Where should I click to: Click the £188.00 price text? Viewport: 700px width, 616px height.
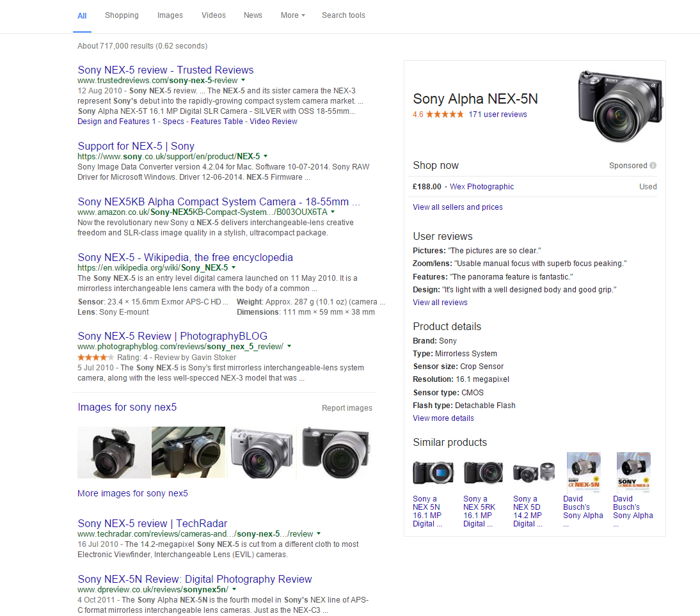[427, 187]
